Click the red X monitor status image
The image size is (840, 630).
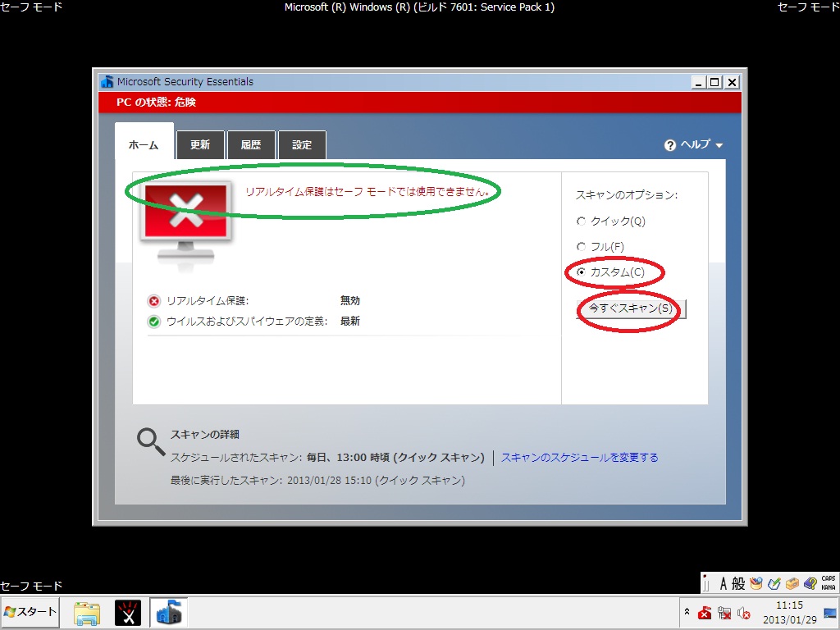click(185, 224)
